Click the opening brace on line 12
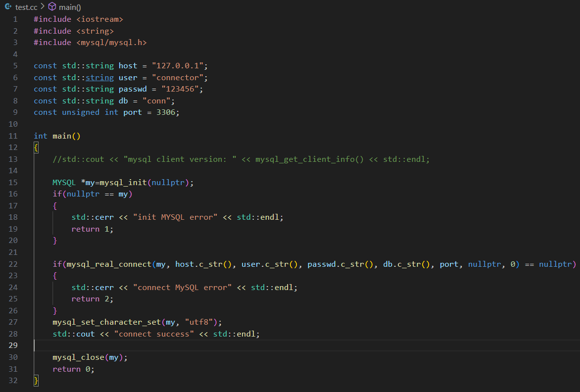This screenshot has width=580, height=392. tap(36, 148)
